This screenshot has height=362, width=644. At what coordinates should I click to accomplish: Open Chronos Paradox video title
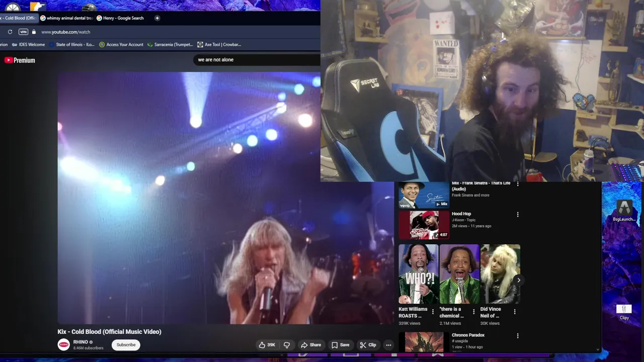468,335
